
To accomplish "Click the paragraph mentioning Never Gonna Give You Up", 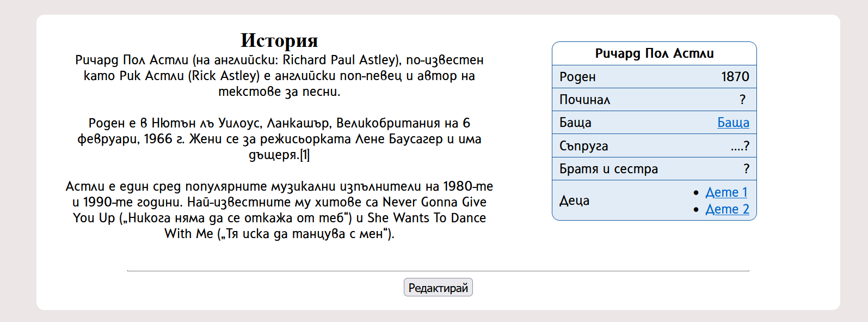I will (x=279, y=210).
